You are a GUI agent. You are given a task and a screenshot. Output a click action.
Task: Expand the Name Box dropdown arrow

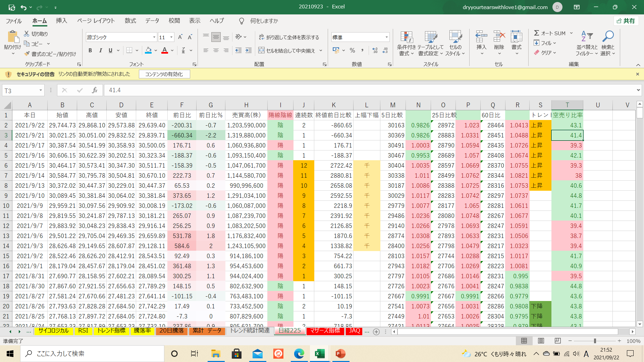(41, 90)
